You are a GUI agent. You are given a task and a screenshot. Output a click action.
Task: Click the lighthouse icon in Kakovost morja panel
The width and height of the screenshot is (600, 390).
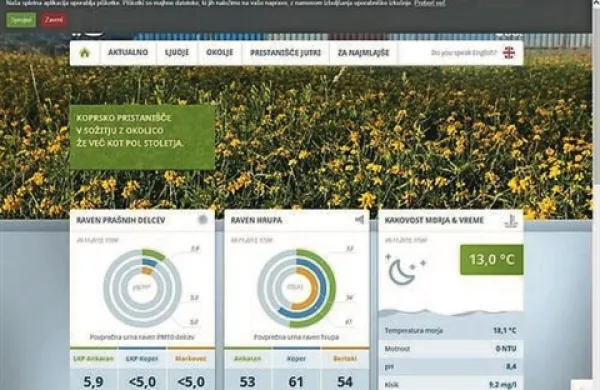pos(511,221)
